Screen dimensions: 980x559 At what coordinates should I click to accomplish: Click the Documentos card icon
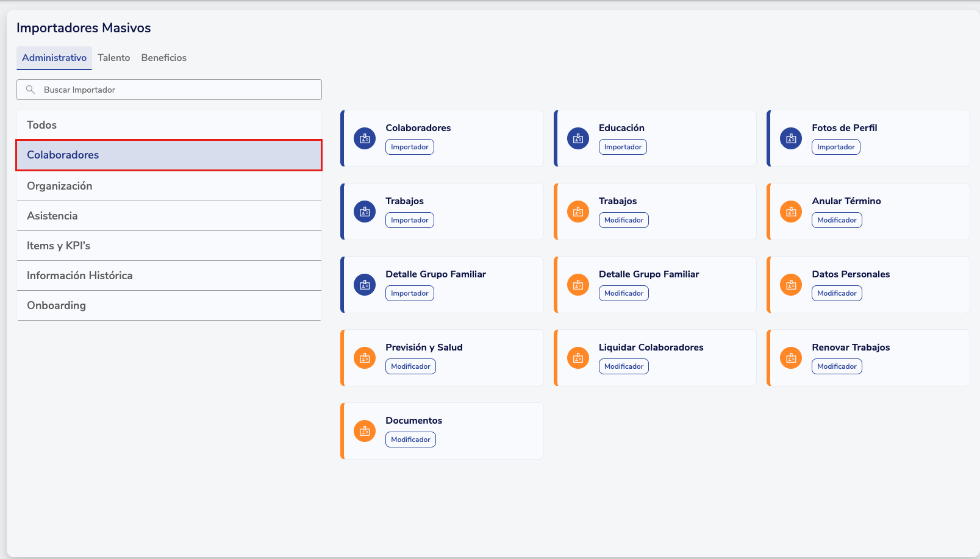coord(365,431)
